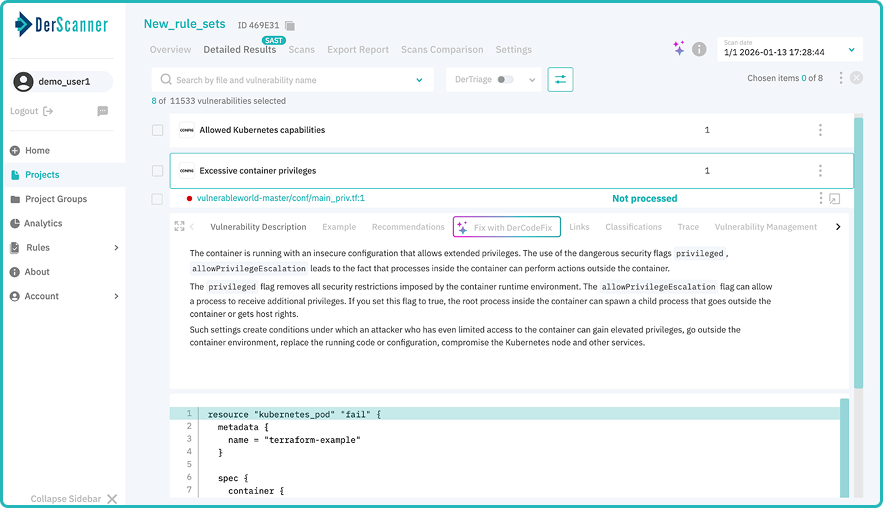The width and height of the screenshot is (883, 508).
Task: Open the feedback chat bubble icon
Action: click(102, 111)
